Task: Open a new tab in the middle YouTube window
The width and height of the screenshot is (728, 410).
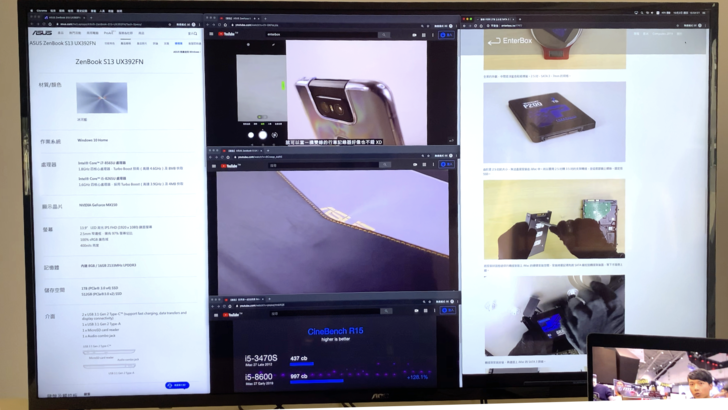Action: [x=268, y=150]
